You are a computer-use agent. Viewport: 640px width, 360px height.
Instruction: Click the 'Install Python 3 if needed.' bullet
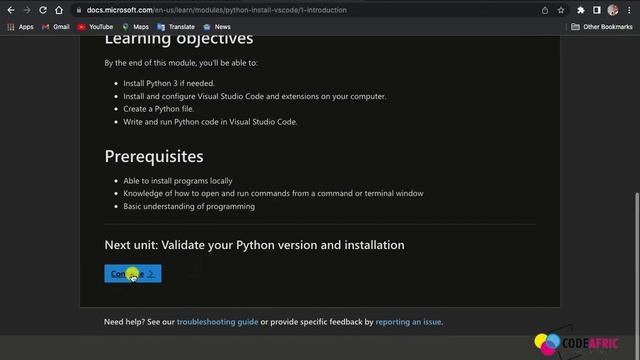[x=169, y=83]
